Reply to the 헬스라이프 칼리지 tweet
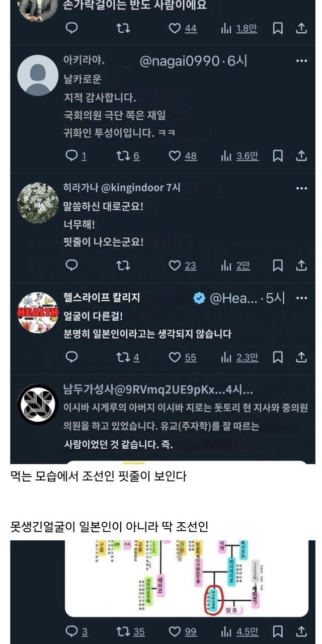The width and height of the screenshot is (322, 644). click(x=72, y=357)
